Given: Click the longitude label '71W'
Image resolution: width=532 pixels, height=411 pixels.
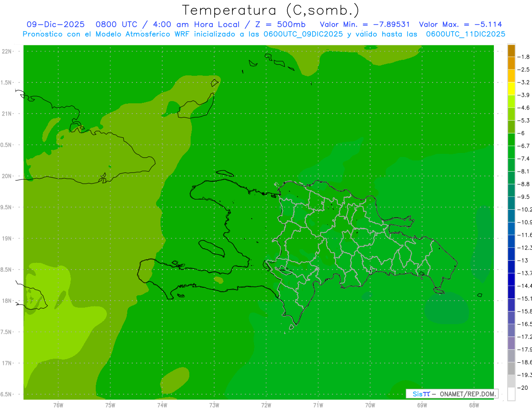Looking at the screenshot, I should click(318, 405).
